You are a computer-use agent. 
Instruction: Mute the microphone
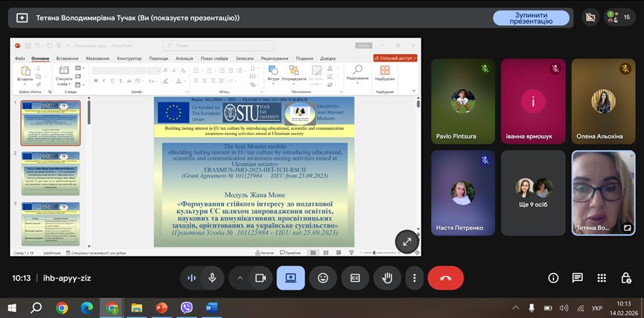tap(212, 278)
